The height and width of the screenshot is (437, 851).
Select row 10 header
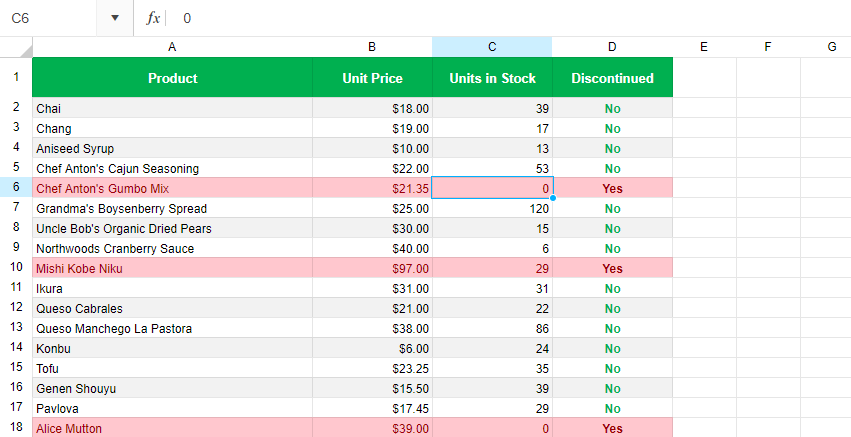(x=16, y=268)
